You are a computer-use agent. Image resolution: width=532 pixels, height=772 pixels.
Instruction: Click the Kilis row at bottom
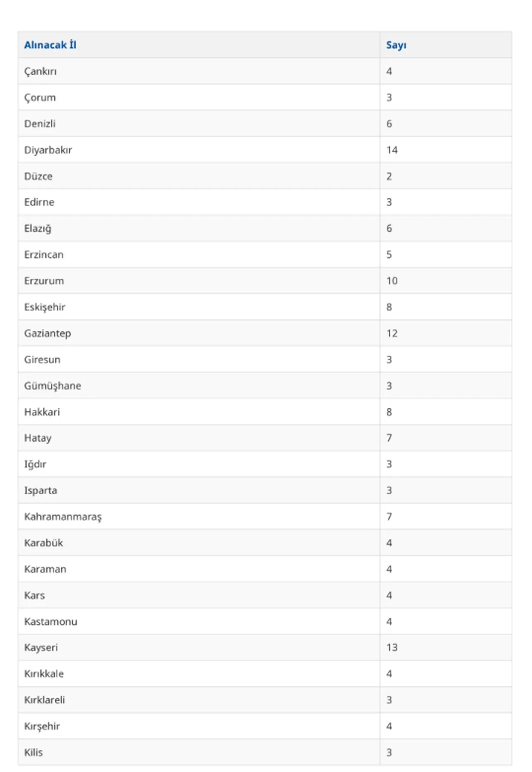265,752
